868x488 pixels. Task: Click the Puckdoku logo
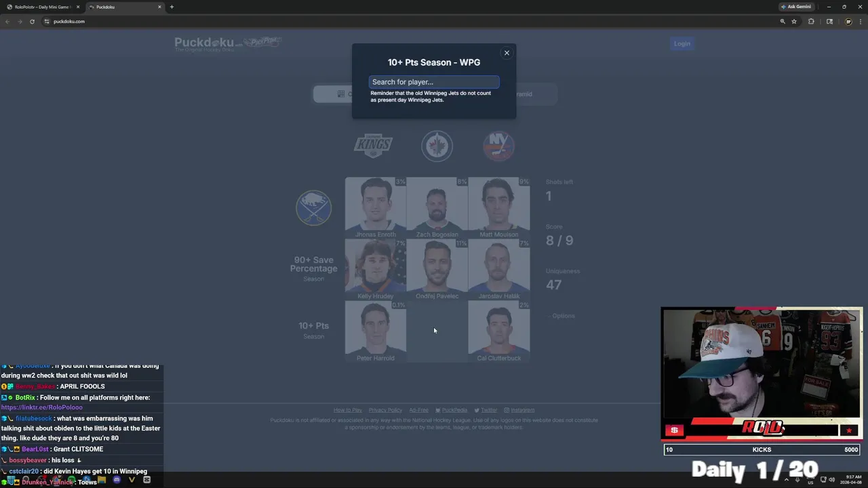click(x=227, y=44)
